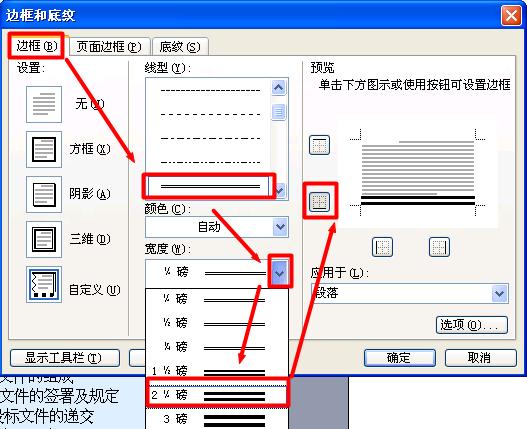Choose the 方框 box border setting icon

[44, 149]
